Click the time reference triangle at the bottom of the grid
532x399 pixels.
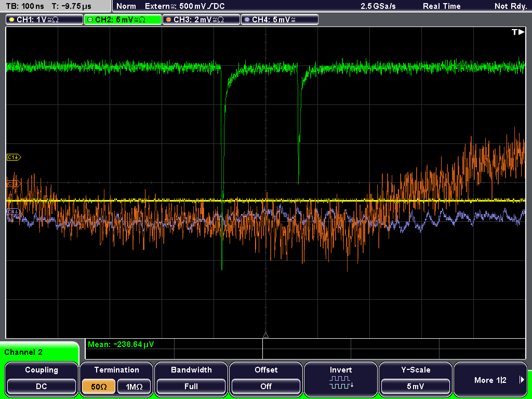pos(265,335)
